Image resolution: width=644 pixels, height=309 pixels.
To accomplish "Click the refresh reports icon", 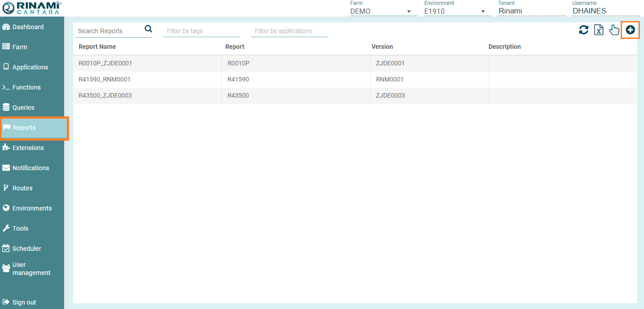I will click(x=583, y=30).
